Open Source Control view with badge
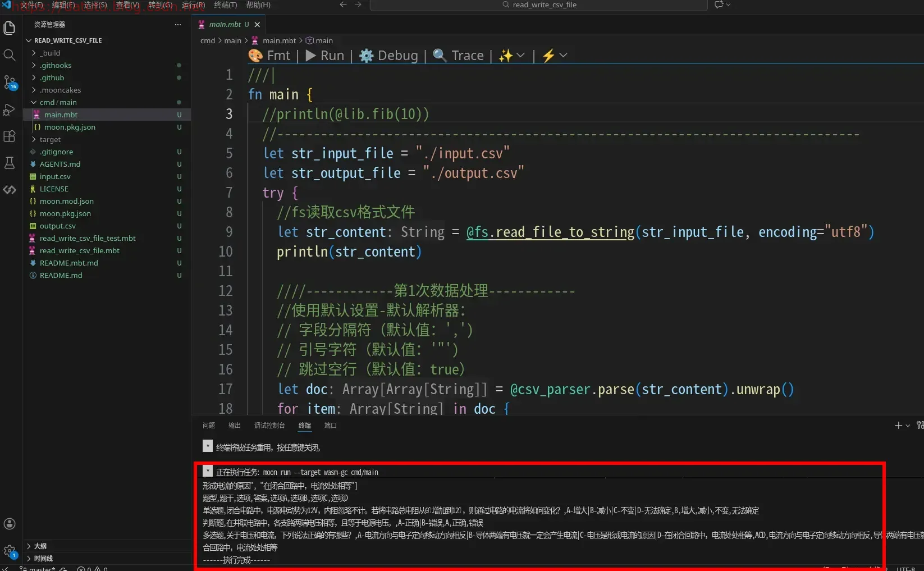The image size is (924, 571). click(10, 82)
